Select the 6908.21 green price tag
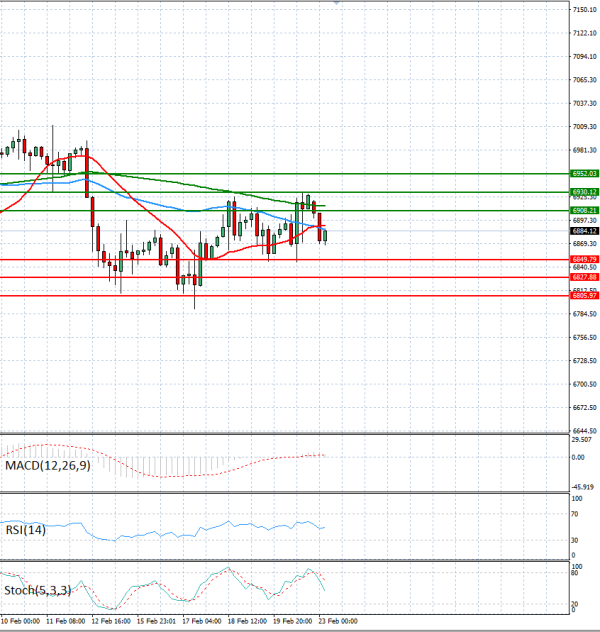 pyautogui.click(x=584, y=210)
